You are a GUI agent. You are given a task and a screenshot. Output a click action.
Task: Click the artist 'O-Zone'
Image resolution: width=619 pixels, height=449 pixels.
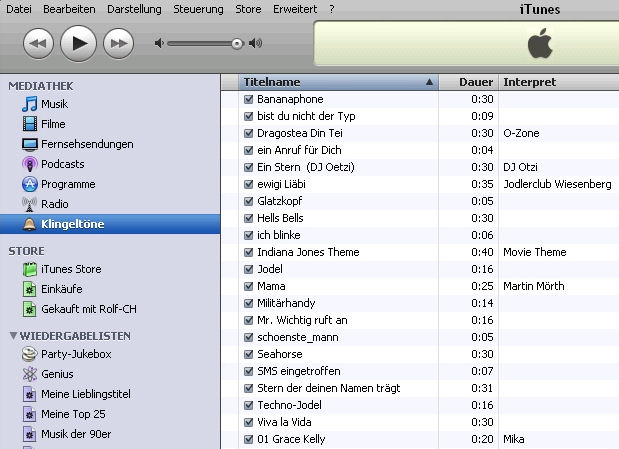(x=521, y=133)
